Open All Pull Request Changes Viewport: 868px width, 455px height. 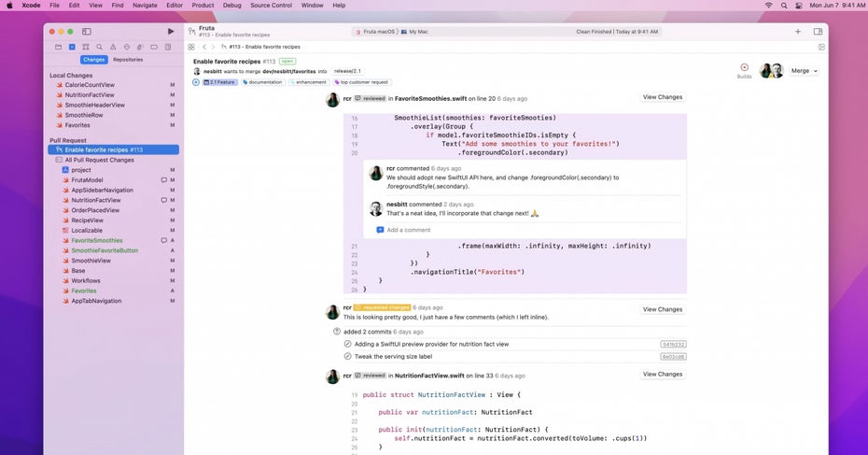(99, 160)
